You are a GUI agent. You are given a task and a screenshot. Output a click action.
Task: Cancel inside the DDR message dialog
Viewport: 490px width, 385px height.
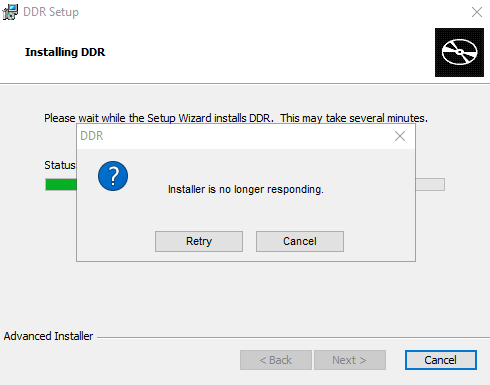(300, 241)
